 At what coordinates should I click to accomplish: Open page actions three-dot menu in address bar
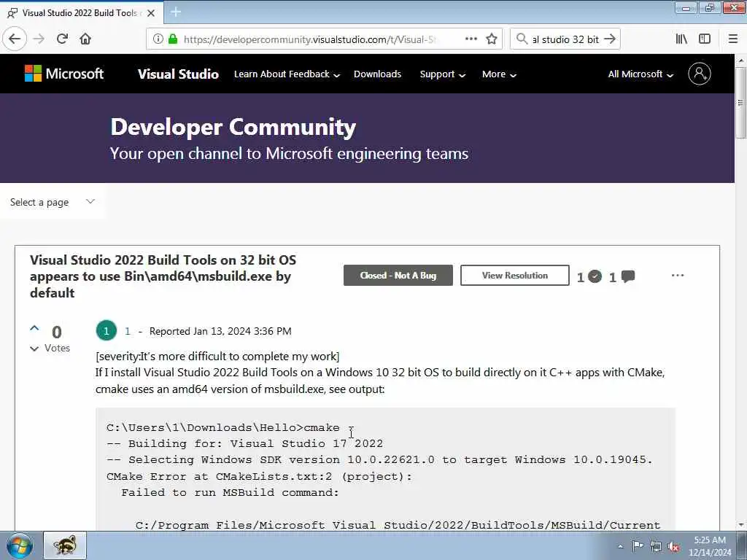point(471,39)
